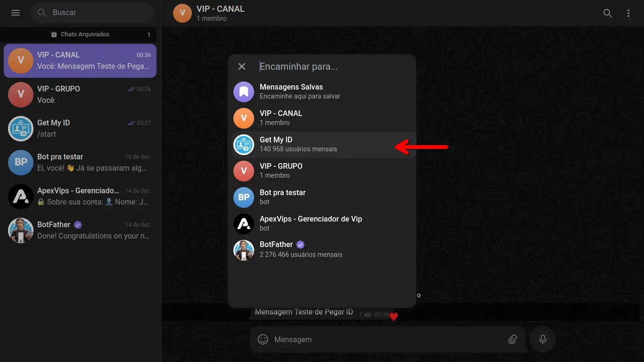The height and width of the screenshot is (362, 644).
Task: Click 'Encaminhe aqui para salvar' subtitle
Action: tap(300, 96)
